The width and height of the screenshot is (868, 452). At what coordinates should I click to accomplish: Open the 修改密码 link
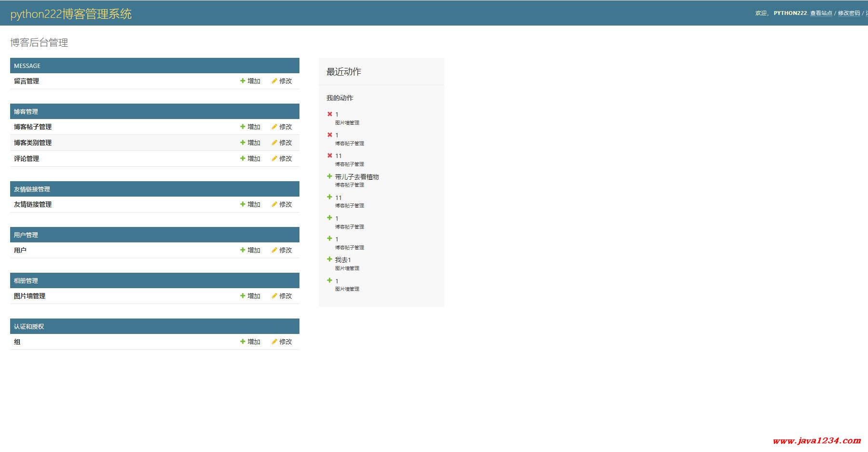coord(849,13)
